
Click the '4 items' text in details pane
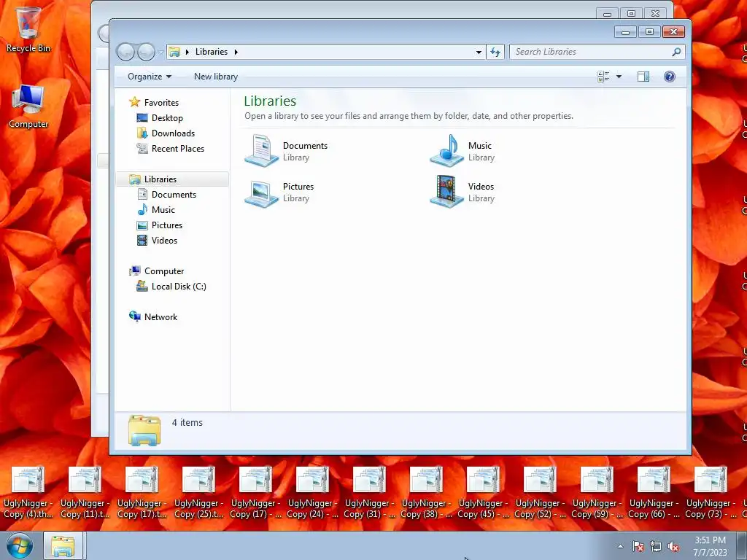187,422
